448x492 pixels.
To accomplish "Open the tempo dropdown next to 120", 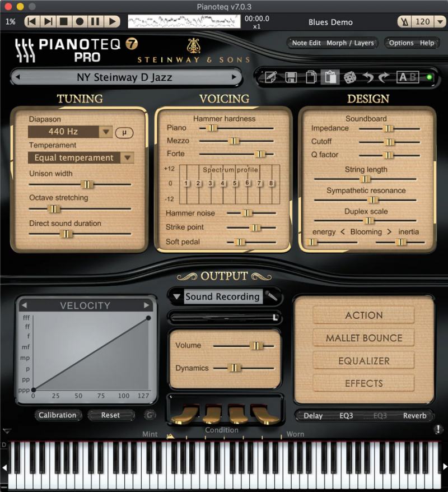I will 440,22.
